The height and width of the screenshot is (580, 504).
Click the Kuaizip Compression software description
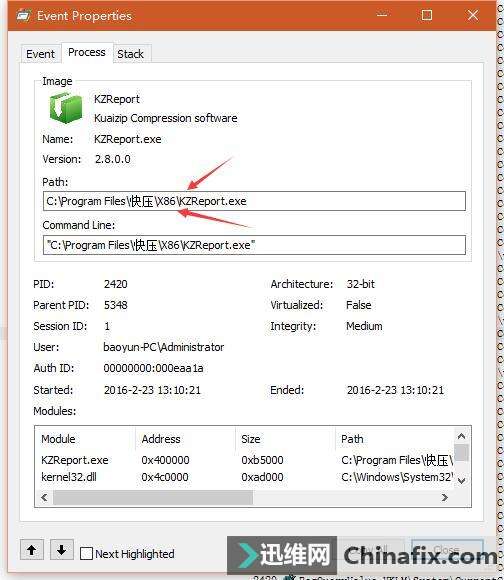[x=166, y=118]
